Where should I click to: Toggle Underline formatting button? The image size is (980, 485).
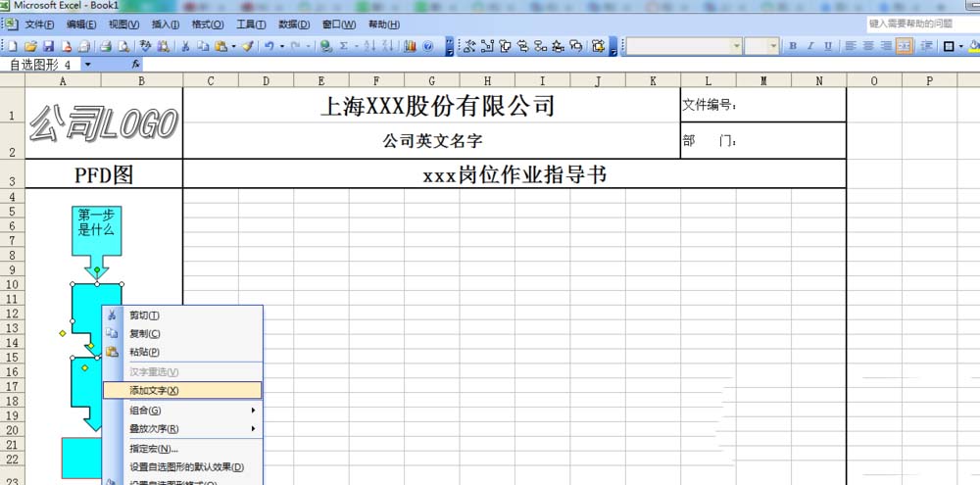[x=828, y=46]
